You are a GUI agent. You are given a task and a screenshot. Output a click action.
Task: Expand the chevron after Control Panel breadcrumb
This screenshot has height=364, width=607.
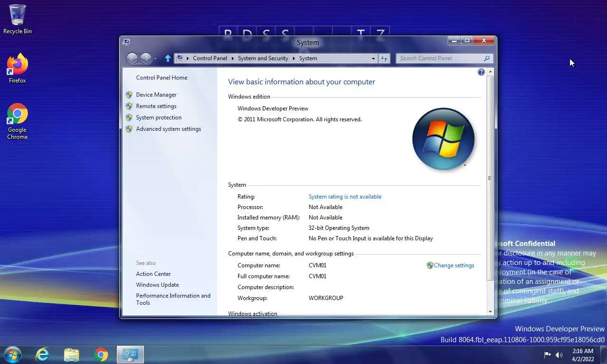232,58
